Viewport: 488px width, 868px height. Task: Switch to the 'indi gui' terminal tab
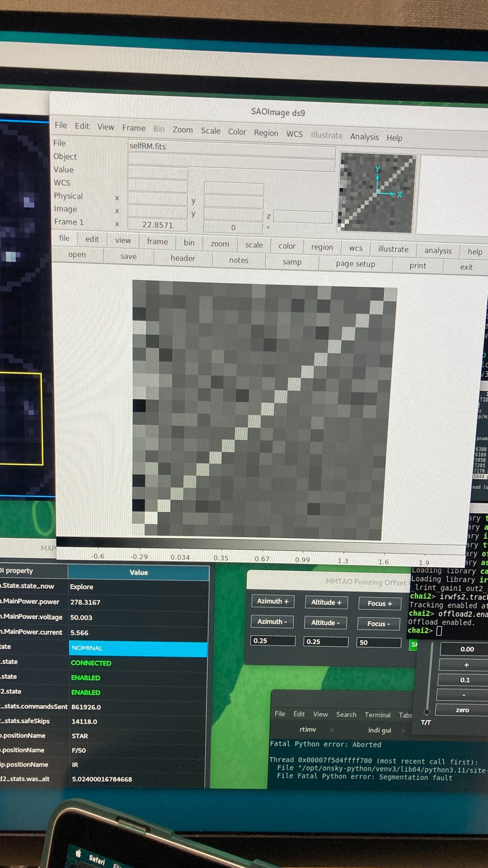coord(379,730)
